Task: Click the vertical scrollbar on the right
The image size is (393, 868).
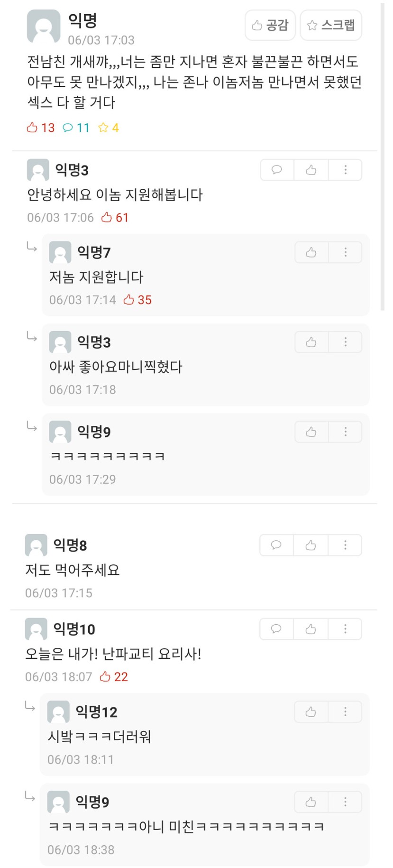Action: (x=383, y=157)
